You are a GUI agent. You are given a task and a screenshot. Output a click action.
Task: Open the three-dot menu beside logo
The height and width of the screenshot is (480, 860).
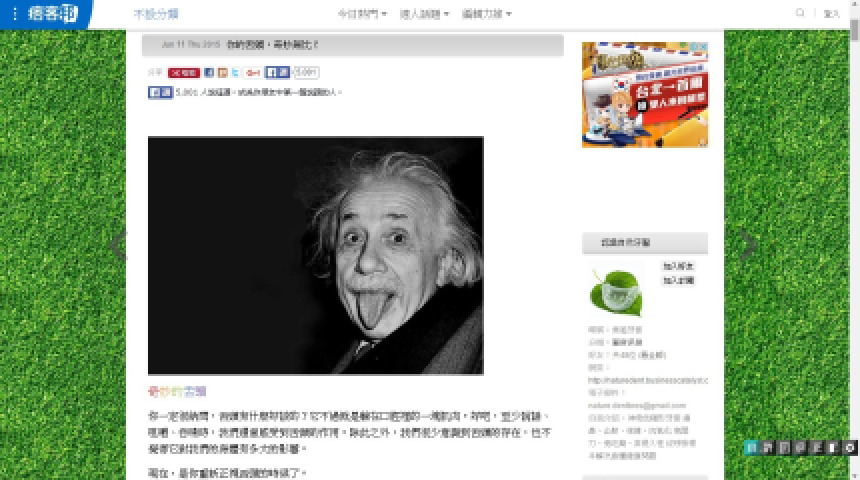tap(14, 14)
